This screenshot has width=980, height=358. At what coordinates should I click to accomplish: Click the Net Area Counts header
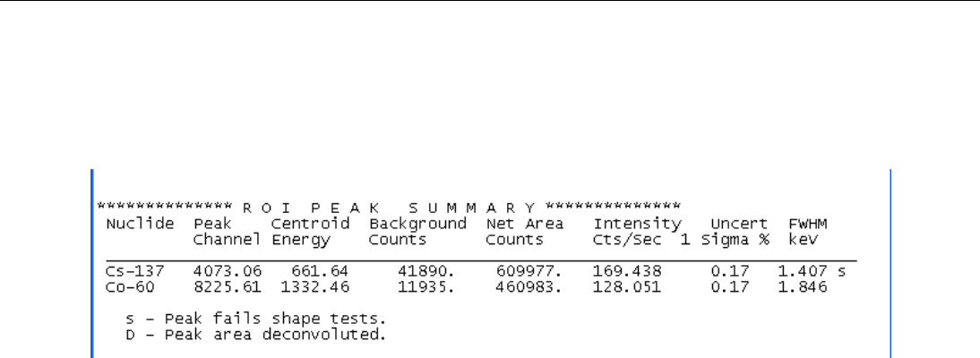(524, 232)
